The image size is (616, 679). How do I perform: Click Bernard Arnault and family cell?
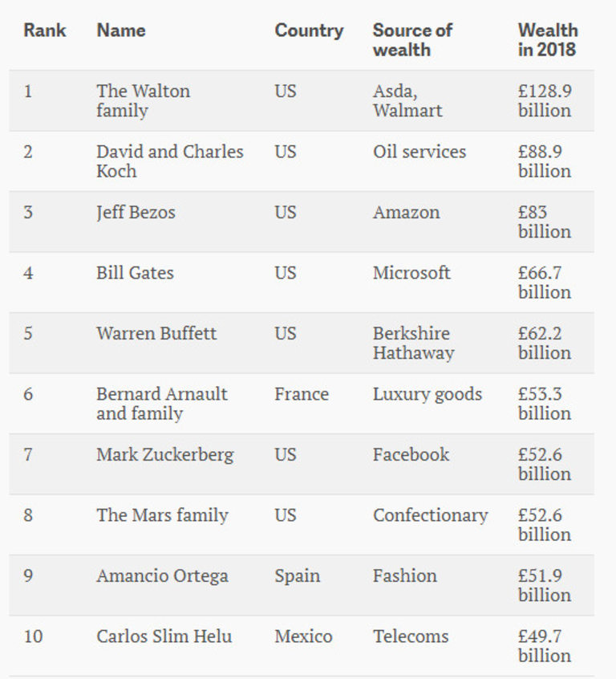coord(161,403)
